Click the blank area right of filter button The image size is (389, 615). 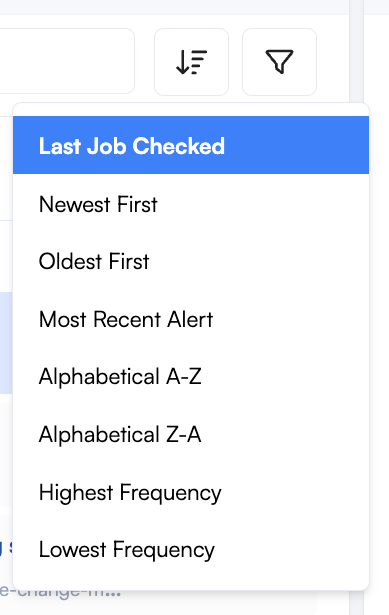[x=333, y=62]
